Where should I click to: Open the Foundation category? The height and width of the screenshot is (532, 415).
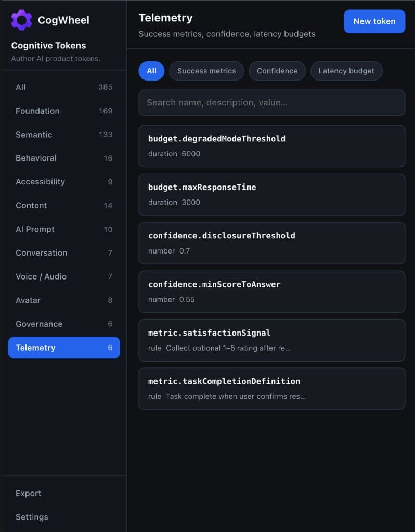[64, 111]
